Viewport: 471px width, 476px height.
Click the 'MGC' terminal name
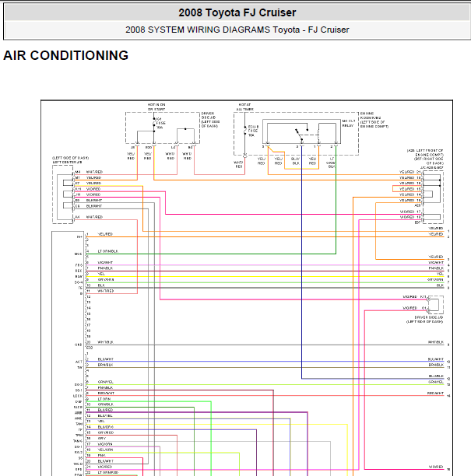click(x=78, y=254)
